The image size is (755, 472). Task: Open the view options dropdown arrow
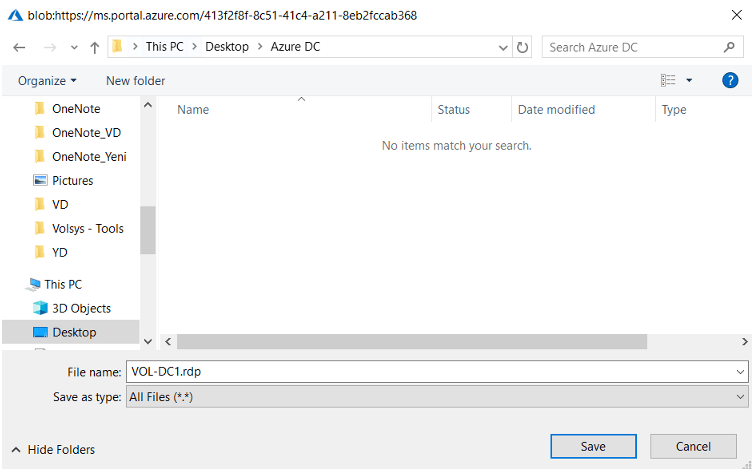pos(689,81)
